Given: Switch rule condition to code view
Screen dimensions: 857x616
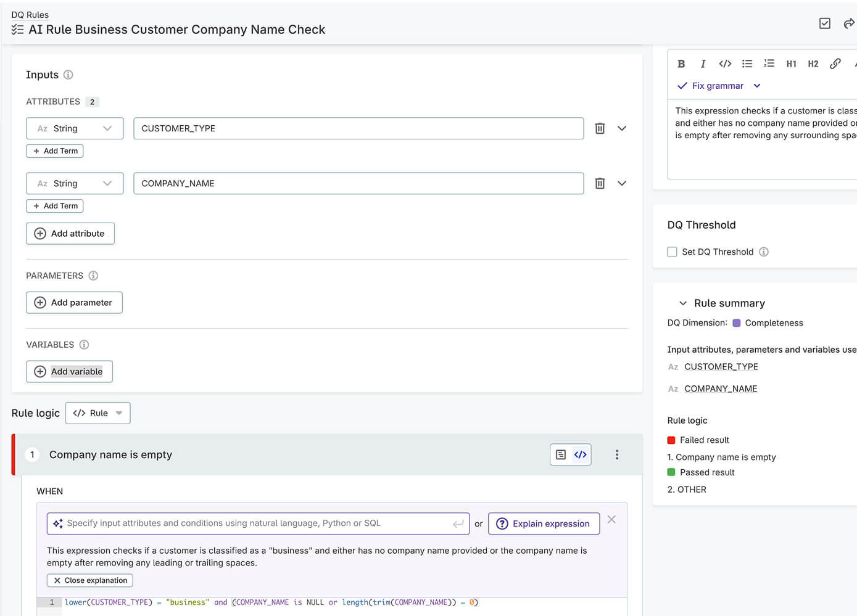Looking at the screenshot, I should coord(581,454).
